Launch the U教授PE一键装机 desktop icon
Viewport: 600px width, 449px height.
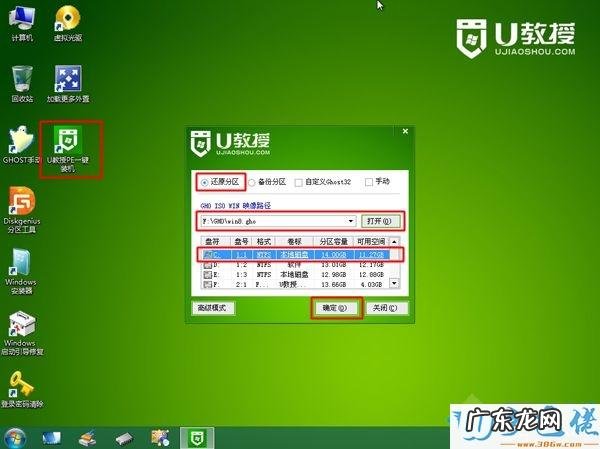point(68,149)
